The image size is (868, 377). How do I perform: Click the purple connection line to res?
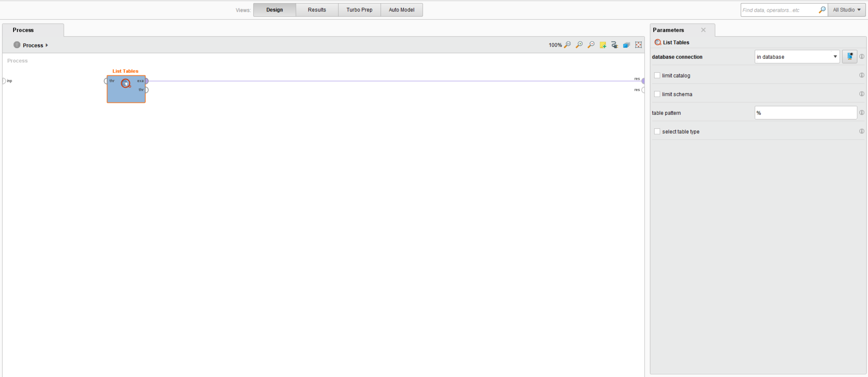[394, 81]
